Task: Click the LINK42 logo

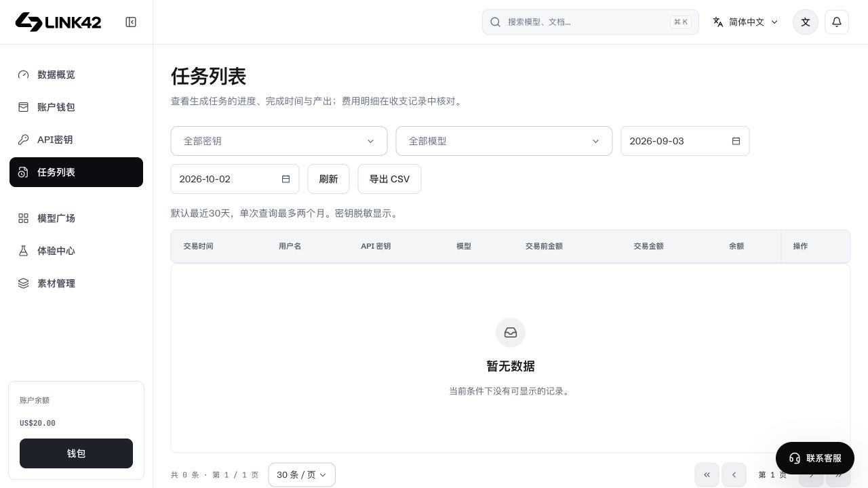Action: (58, 22)
